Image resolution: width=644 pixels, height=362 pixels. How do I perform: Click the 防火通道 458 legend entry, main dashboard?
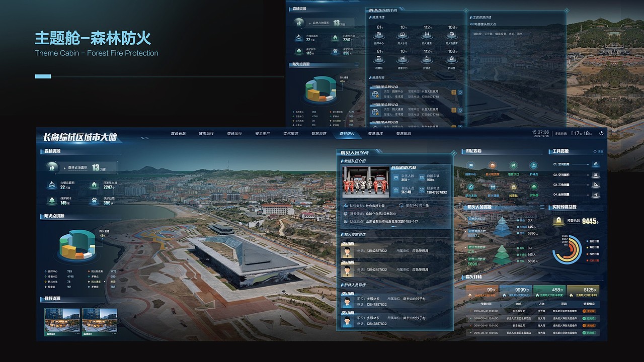[x=102, y=282]
